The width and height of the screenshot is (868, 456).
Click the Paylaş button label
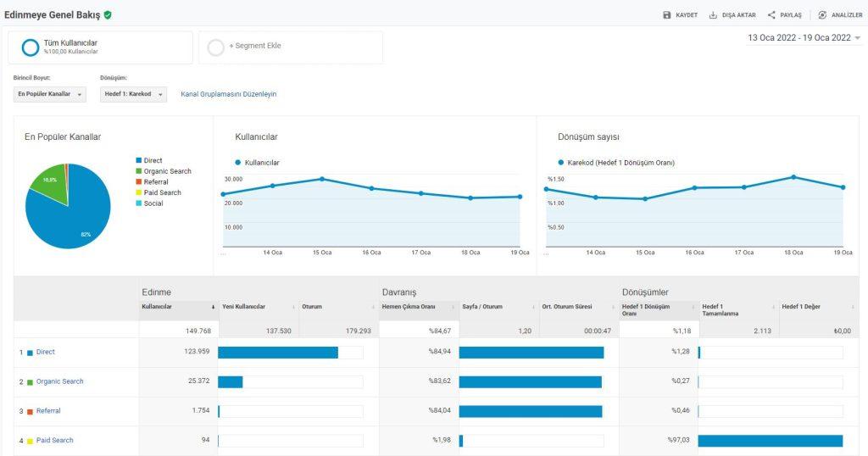point(791,15)
